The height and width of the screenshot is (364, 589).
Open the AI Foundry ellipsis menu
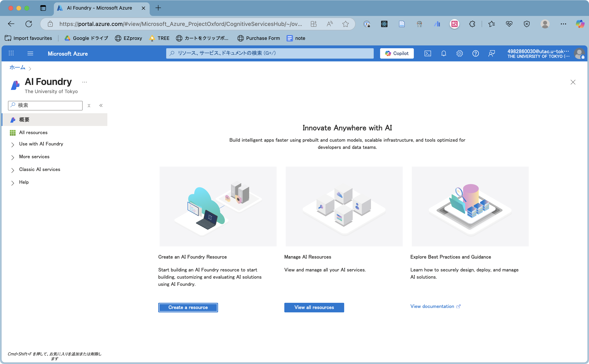click(84, 82)
